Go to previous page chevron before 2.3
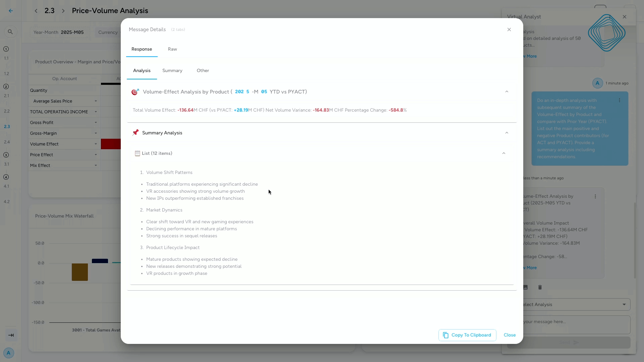This screenshot has width=644, height=362. [x=36, y=11]
